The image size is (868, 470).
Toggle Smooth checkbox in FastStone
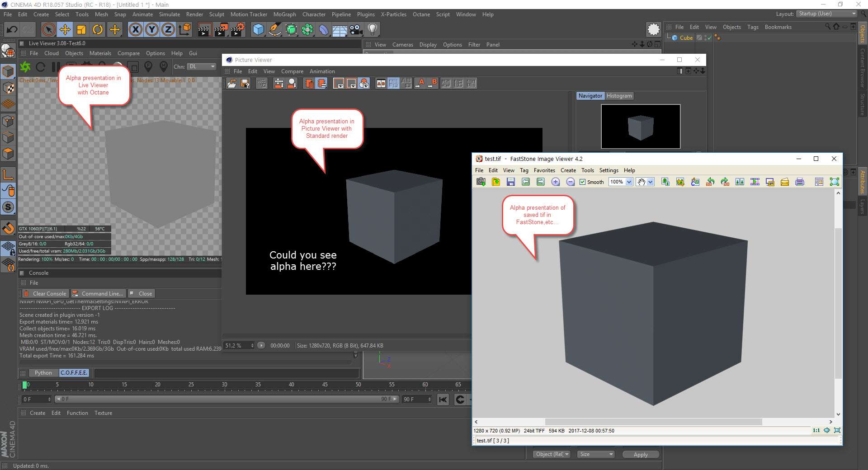coord(583,182)
